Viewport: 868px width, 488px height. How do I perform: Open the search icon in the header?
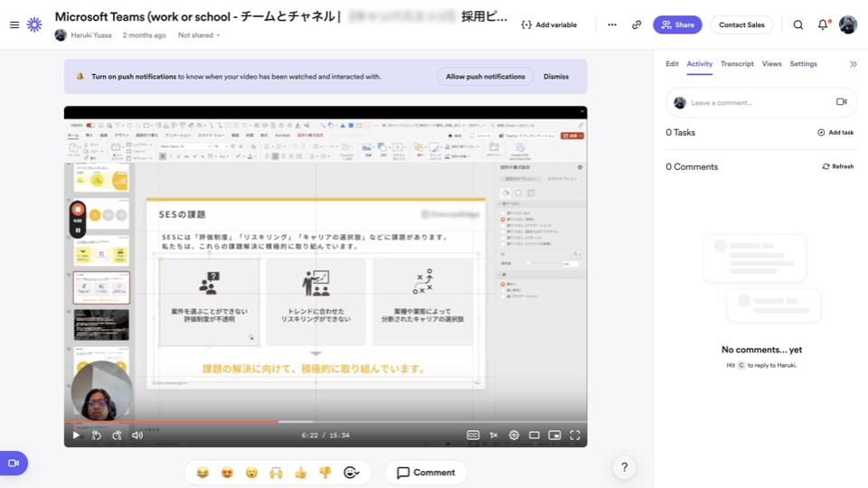pos(797,25)
